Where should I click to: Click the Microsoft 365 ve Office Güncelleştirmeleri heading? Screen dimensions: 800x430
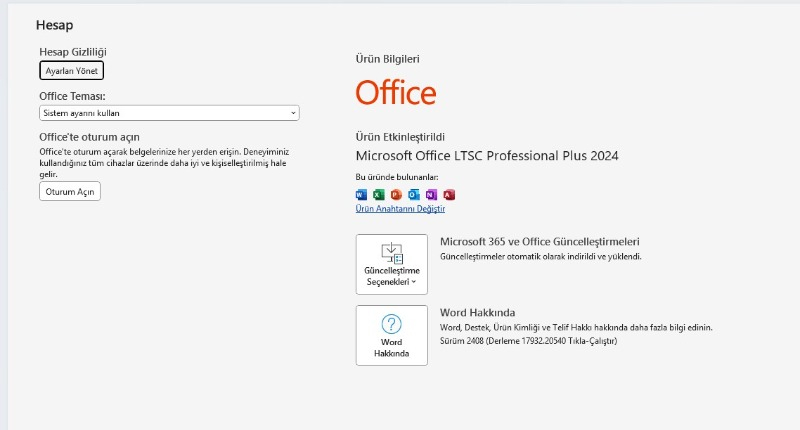tap(539, 242)
